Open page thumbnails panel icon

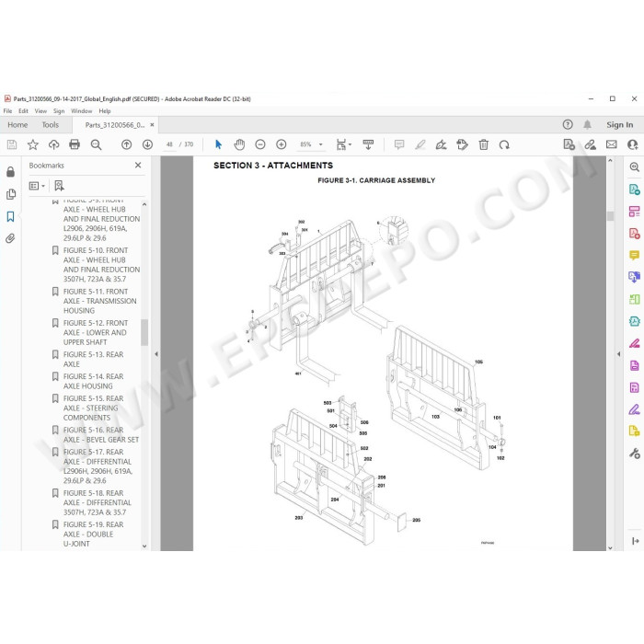point(11,194)
